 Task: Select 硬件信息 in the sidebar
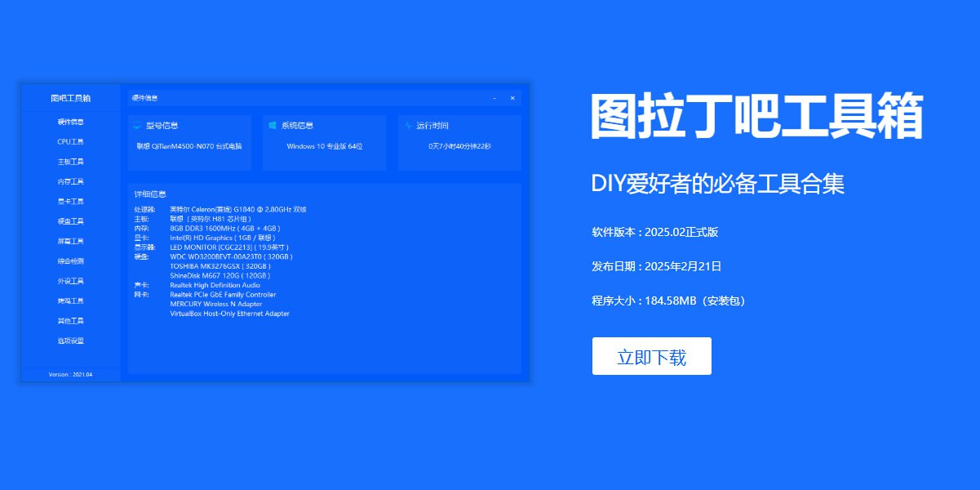[71, 122]
